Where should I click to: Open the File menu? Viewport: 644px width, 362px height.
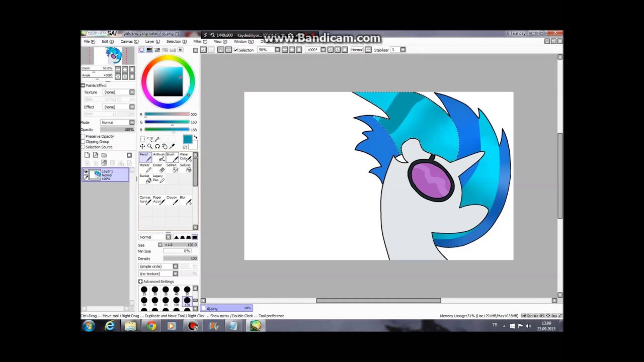[x=89, y=42]
